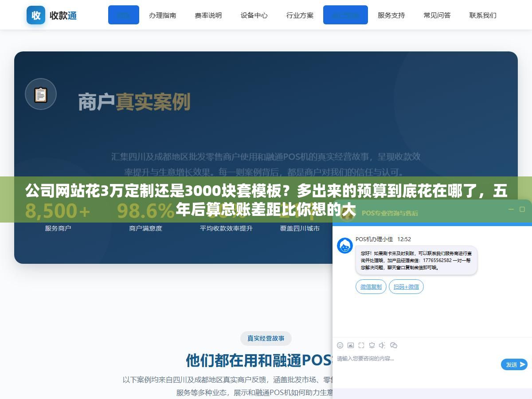Click the 收款通 brand name text
The image size is (532, 399).
pyautogui.click(x=63, y=16)
